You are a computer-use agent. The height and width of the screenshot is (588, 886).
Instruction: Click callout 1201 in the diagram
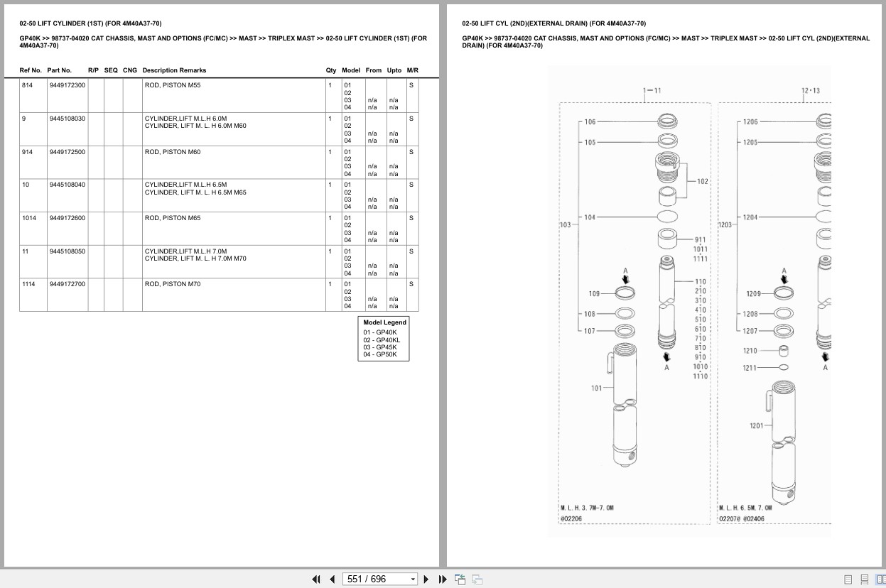tap(756, 425)
